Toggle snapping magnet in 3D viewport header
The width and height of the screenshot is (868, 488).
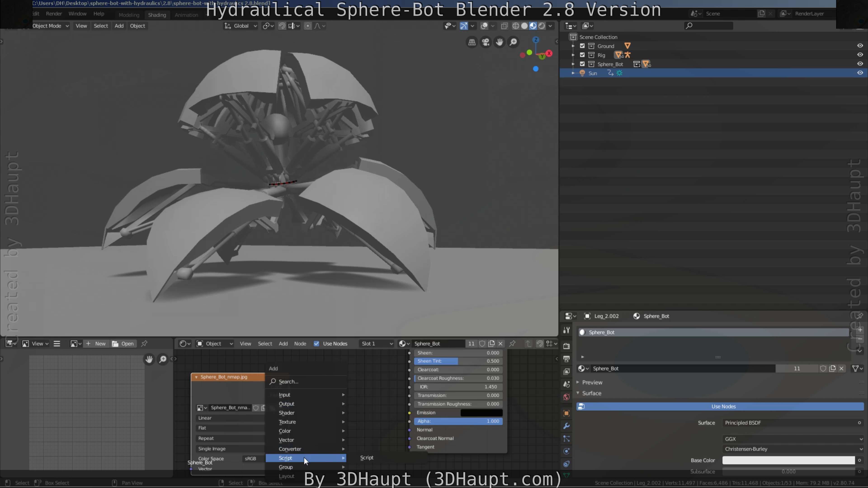282,26
